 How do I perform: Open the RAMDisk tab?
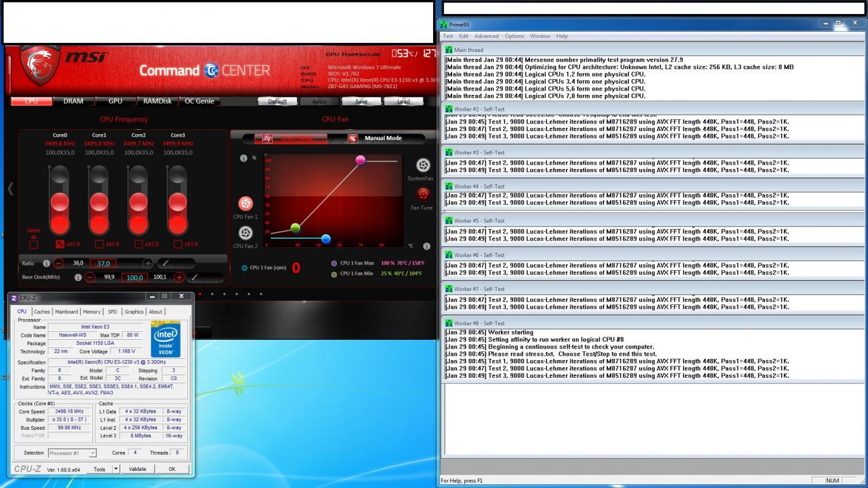[157, 101]
